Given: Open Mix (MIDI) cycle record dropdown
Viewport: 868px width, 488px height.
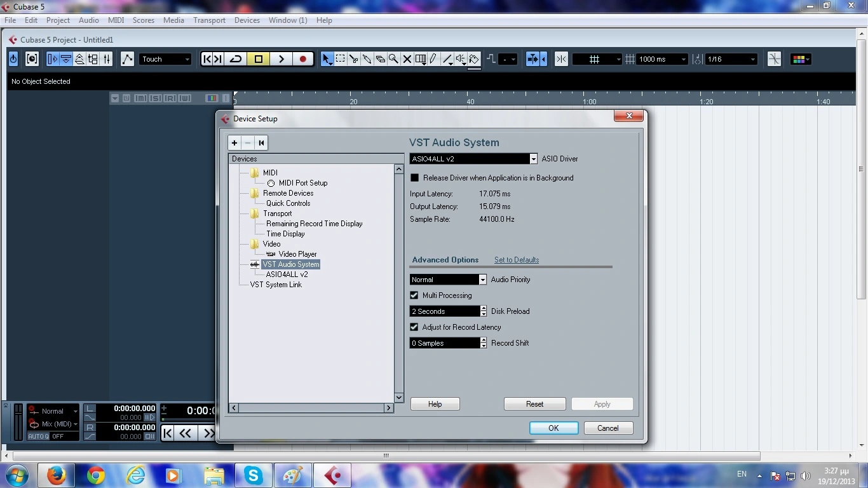Looking at the screenshot, I should coord(53,424).
